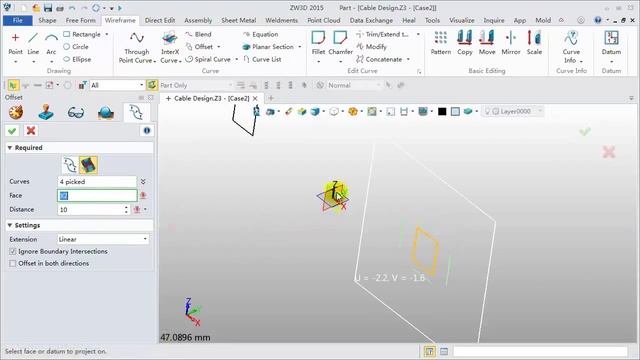Image resolution: width=640 pixels, height=360 pixels.
Task: Open the Extension Linear dropdown
Action: pos(103,239)
